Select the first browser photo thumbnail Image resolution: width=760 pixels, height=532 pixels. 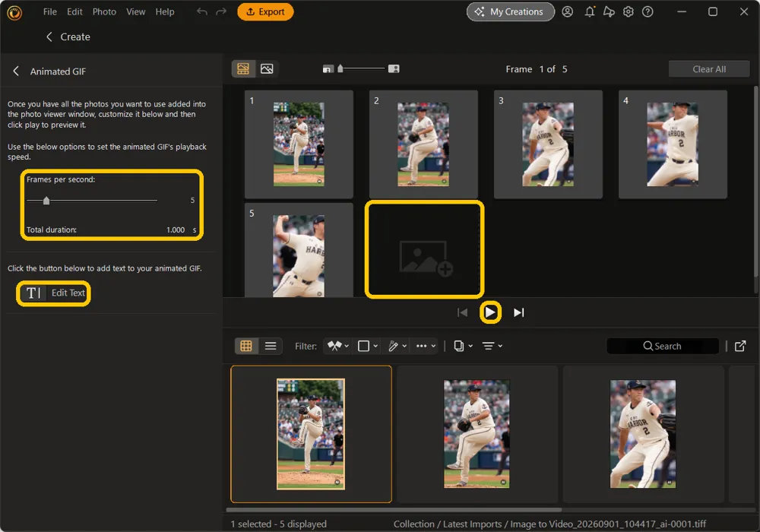[x=311, y=434]
